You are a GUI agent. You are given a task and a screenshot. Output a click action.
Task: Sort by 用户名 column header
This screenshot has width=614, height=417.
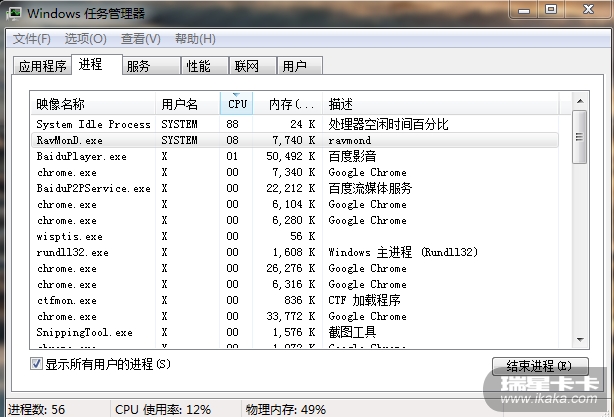188,104
